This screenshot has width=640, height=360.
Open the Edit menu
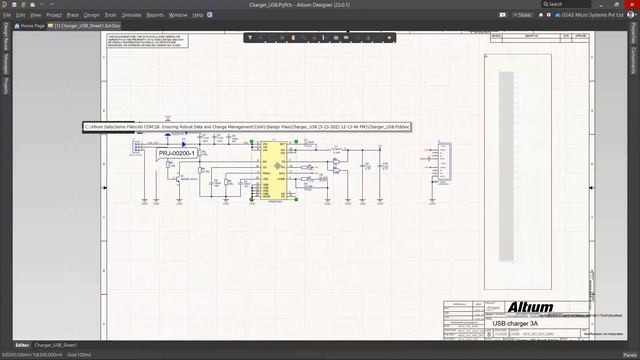pos(21,15)
